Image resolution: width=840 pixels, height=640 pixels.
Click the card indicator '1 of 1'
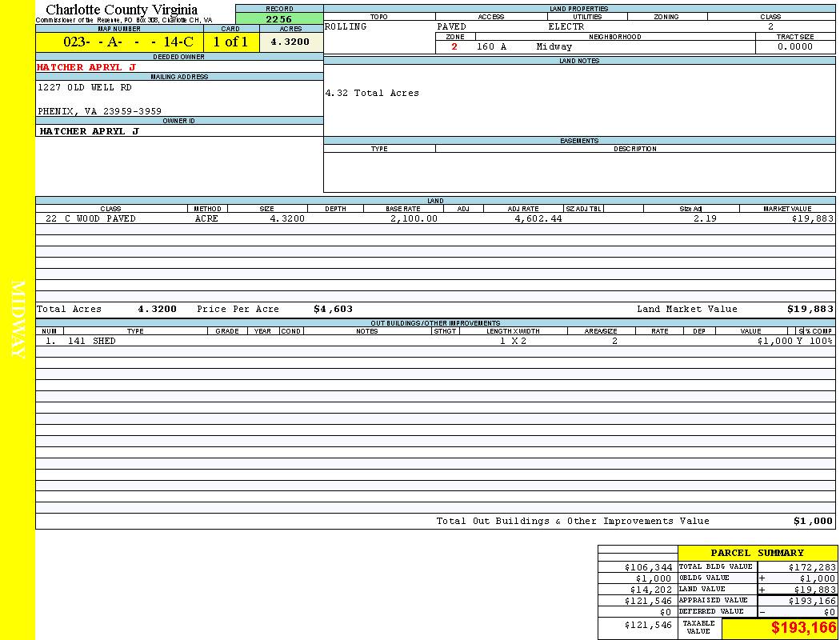230,42
